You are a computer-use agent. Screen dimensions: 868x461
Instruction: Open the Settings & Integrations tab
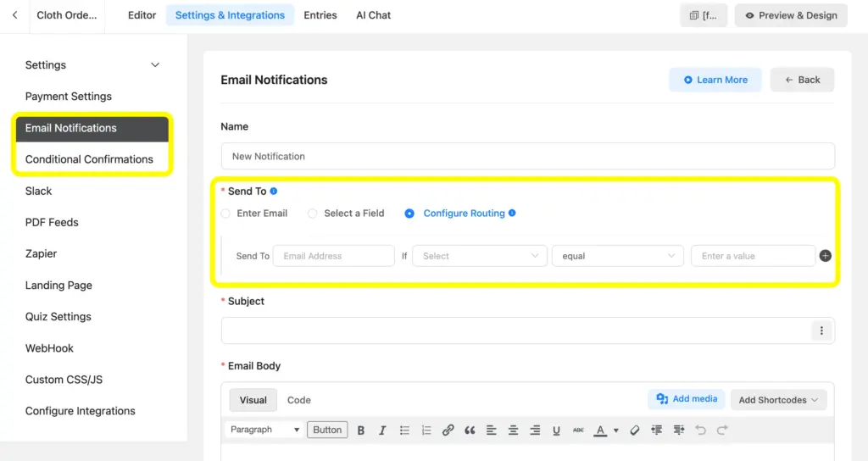(x=230, y=15)
